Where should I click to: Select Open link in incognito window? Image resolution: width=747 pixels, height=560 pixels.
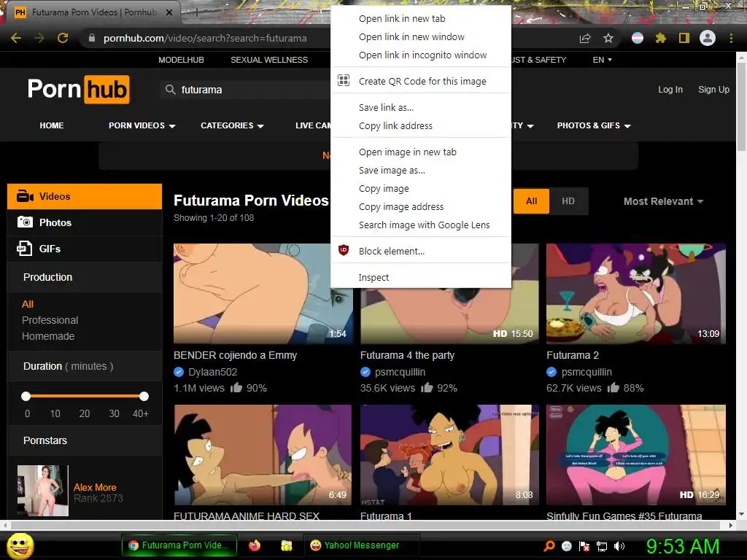[x=421, y=55]
